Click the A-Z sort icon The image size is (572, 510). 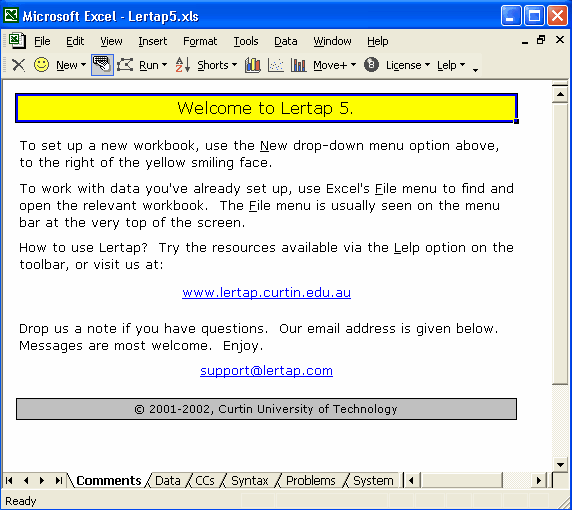pyautogui.click(x=182, y=65)
